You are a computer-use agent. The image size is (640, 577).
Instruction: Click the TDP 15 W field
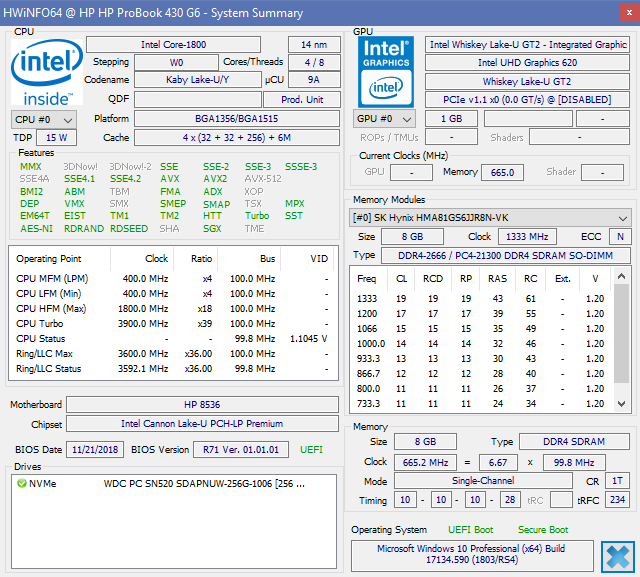coord(56,138)
